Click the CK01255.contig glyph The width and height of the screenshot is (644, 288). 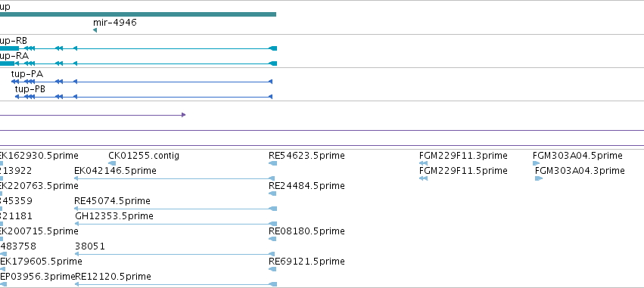[x=112, y=163]
